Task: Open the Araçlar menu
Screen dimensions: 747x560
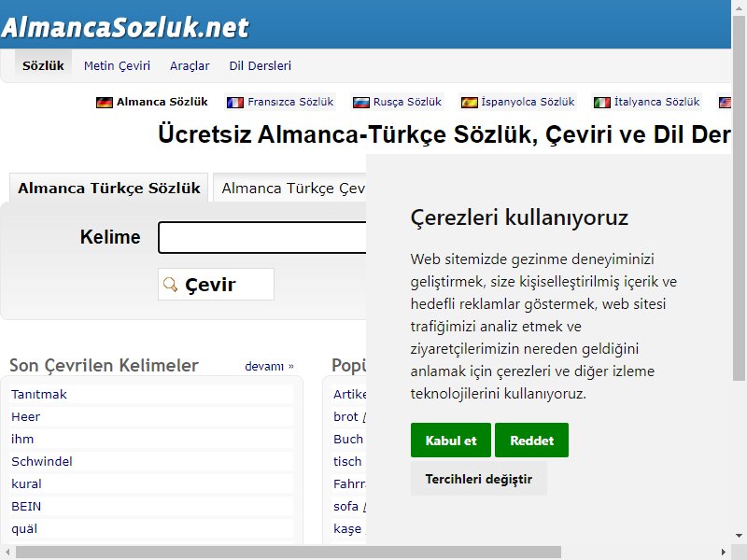Action: coord(190,65)
